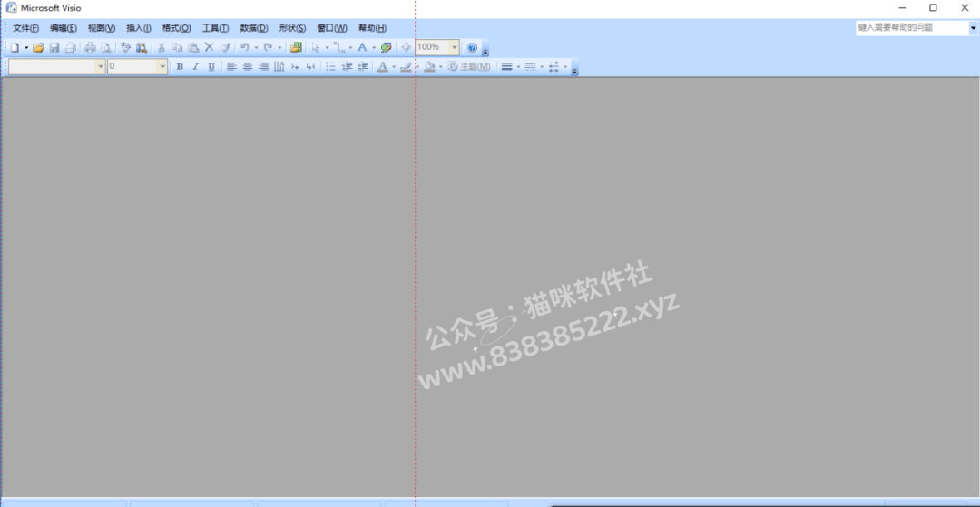Click the bulleted list icon
Image resolution: width=980 pixels, height=507 pixels.
tap(331, 67)
